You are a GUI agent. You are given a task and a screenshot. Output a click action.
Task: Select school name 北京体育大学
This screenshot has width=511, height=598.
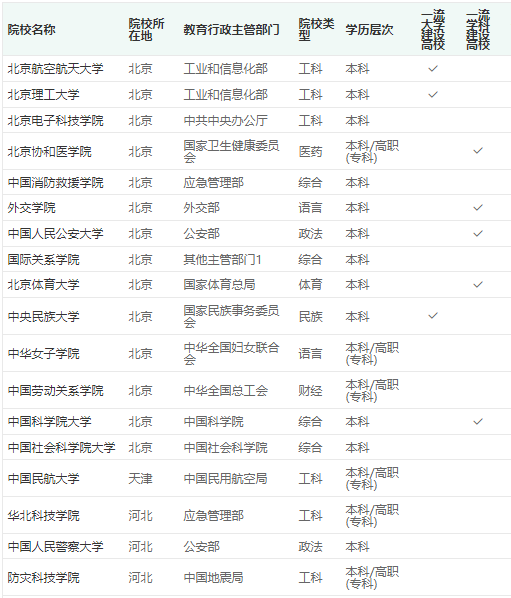(43, 285)
